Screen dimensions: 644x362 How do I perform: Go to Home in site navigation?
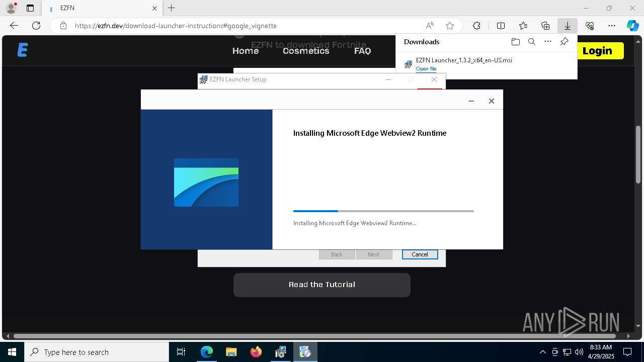tap(246, 51)
